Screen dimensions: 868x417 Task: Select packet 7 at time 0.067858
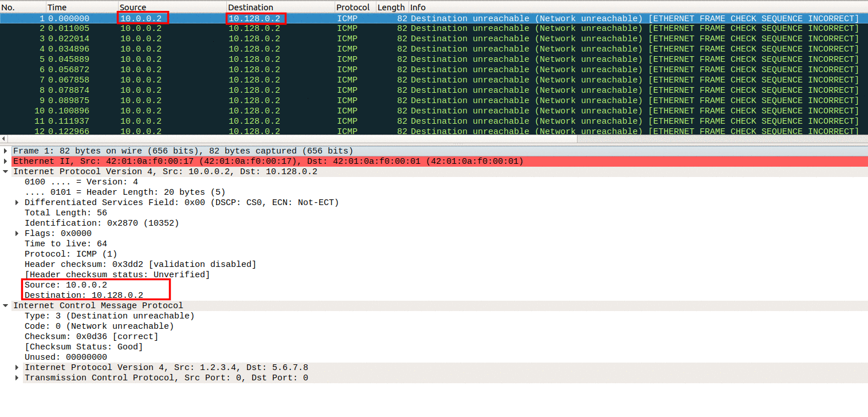[x=434, y=80]
